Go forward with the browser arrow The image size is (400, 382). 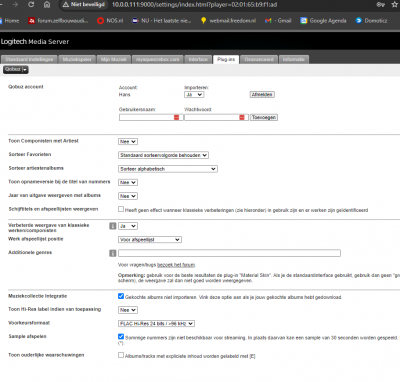point(15,4)
